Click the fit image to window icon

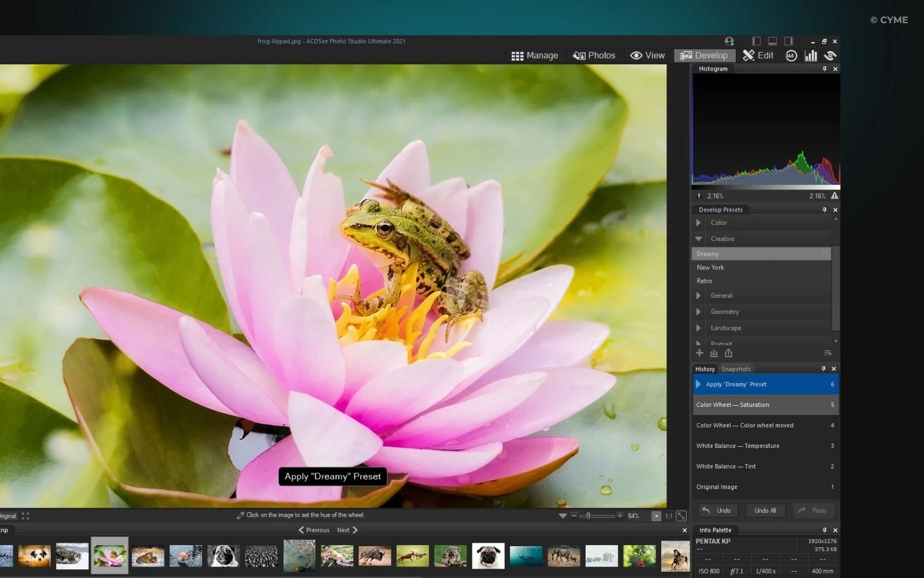coord(681,516)
